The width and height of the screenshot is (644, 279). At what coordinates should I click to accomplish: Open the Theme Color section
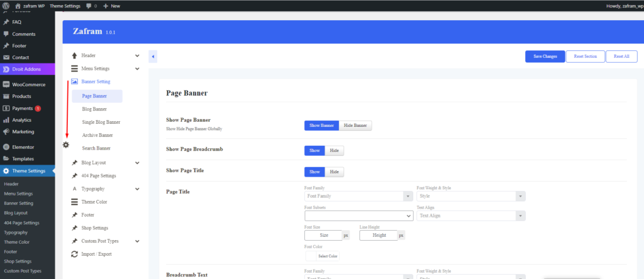pyautogui.click(x=94, y=202)
